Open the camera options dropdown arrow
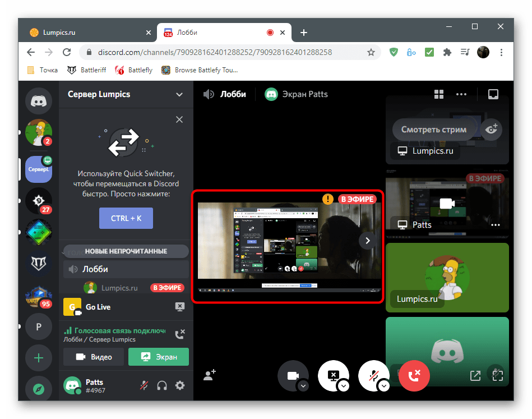 point(303,385)
